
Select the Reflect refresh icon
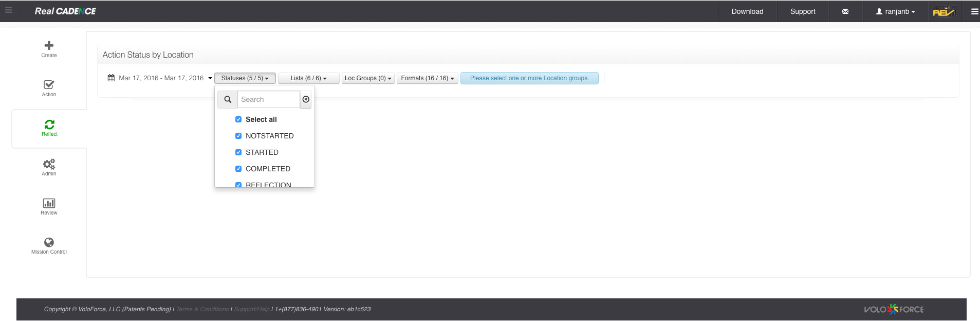pyautogui.click(x=49, y=124)
